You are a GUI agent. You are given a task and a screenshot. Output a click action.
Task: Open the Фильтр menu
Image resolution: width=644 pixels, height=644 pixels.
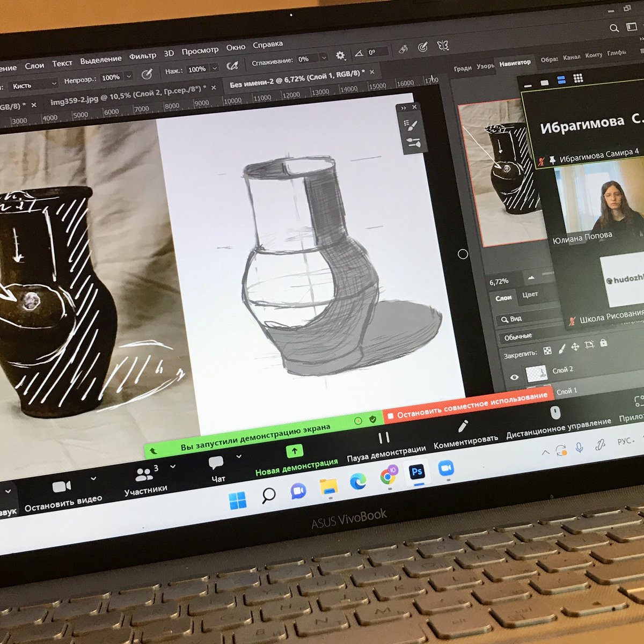coord(143,56)
